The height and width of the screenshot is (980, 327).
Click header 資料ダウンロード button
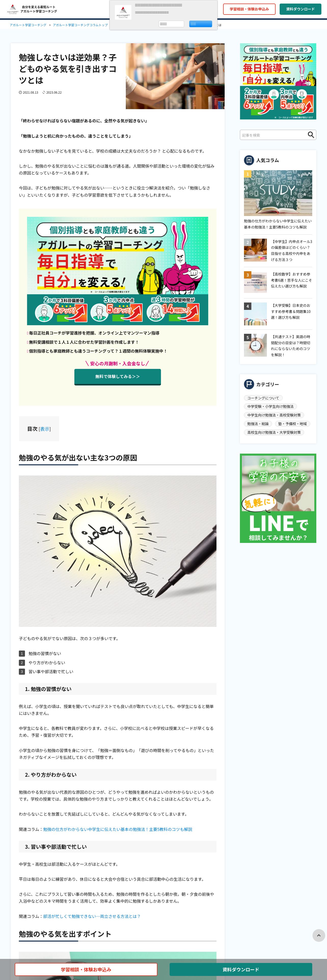point(300,9)
